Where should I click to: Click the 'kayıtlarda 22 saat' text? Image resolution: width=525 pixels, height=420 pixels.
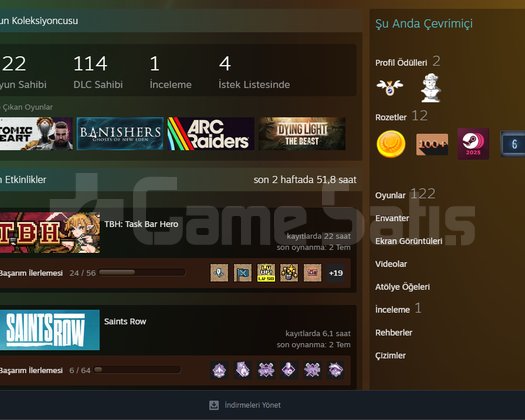coord(318,236)
